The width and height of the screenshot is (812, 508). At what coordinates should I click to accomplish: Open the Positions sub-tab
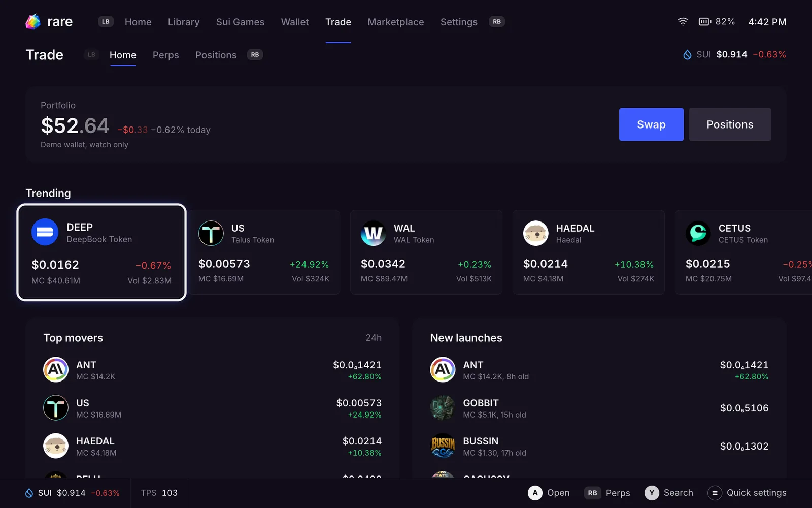(x=216, y=55)
